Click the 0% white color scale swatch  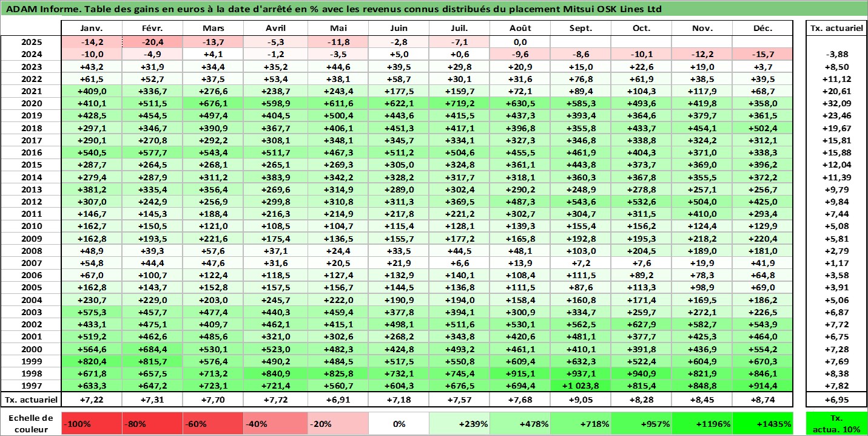point(399,423)
